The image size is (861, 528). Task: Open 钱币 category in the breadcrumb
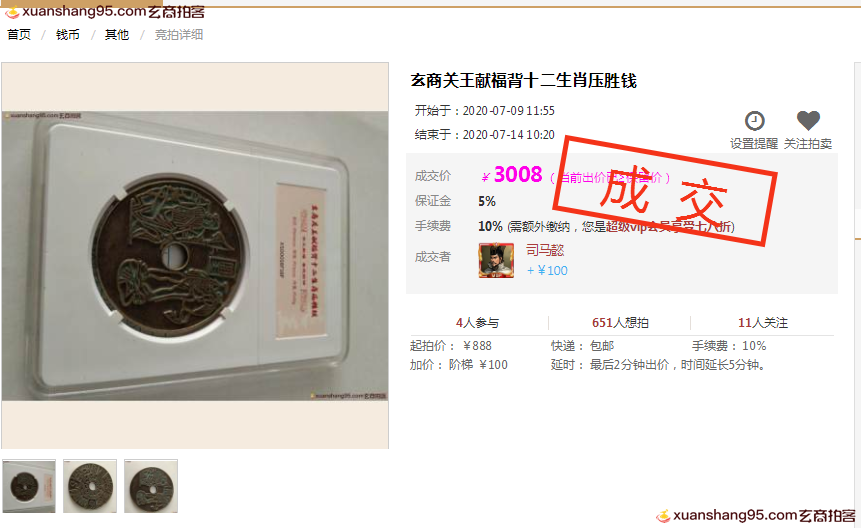tap(68, 35)
